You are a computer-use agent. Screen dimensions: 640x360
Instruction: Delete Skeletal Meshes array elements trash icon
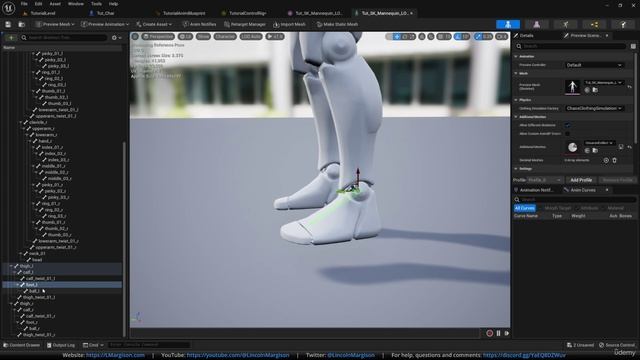(614, 160)
